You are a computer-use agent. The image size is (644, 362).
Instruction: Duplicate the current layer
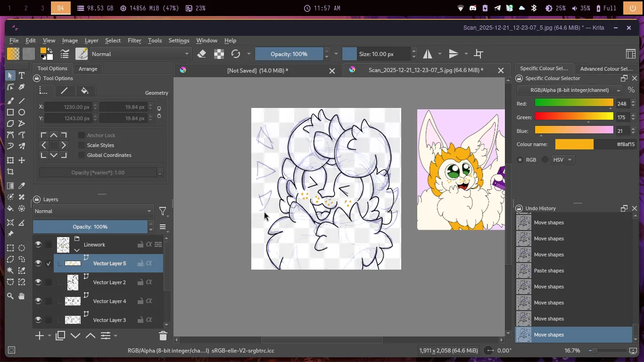60,336
